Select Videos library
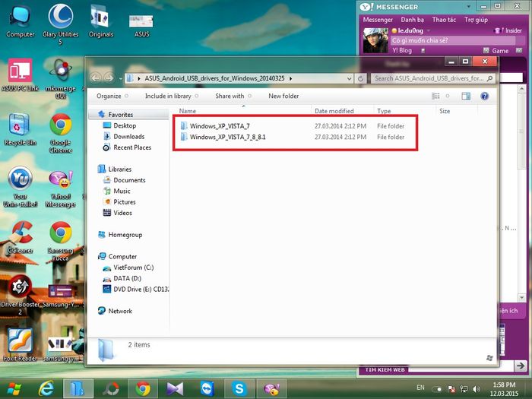532x399 pixels. tap(117, 213)
